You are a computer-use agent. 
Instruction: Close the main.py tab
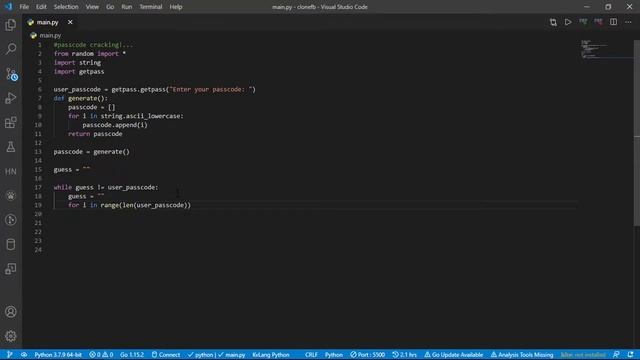[x=70, y=22]
